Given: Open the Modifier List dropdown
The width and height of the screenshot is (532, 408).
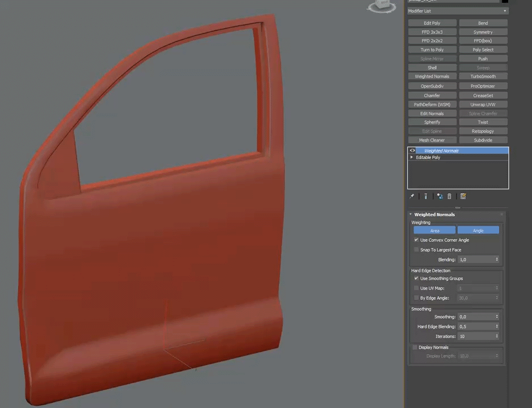Looking at the screenshot, I should click(x=457, y=11).
